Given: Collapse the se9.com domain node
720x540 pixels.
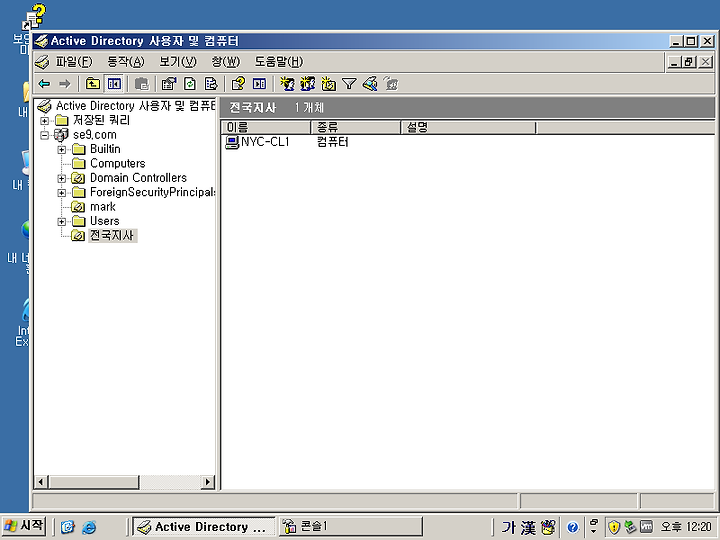Looking at the screenshot, I should 45,135.
